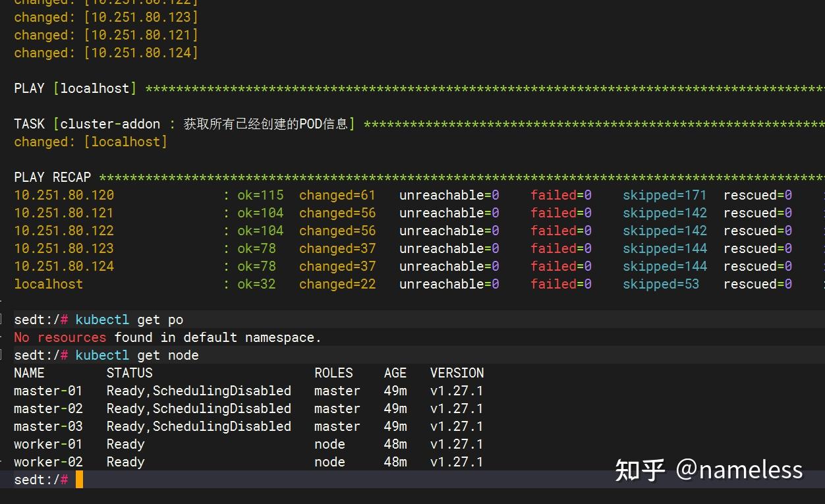Select the master-01 node name
This screenshot has height=504, width=825.
(x=48, y=391)
